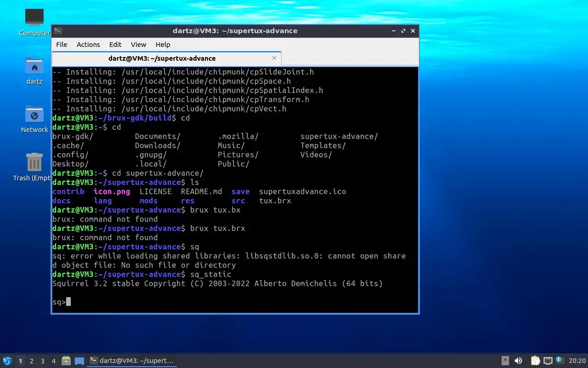
Task: Switch to workspace 1
Action: coord(20,361)
